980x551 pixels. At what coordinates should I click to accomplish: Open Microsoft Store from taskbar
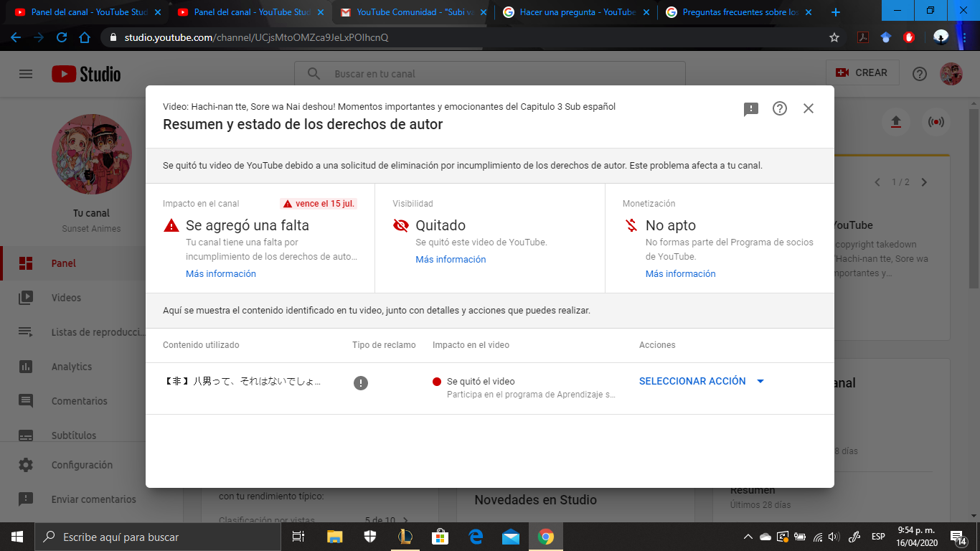pyautogui.click(x=440, y=537)
